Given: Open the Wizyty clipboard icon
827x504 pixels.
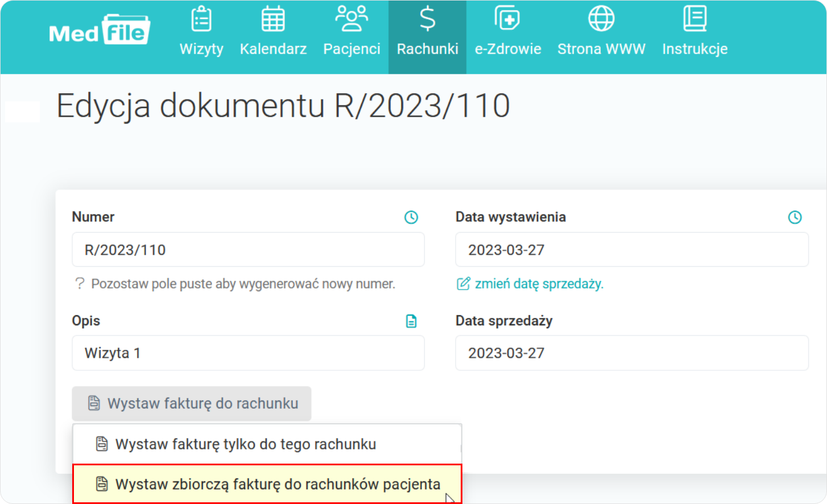Looking at the screenshot, I should coord(201,19).
